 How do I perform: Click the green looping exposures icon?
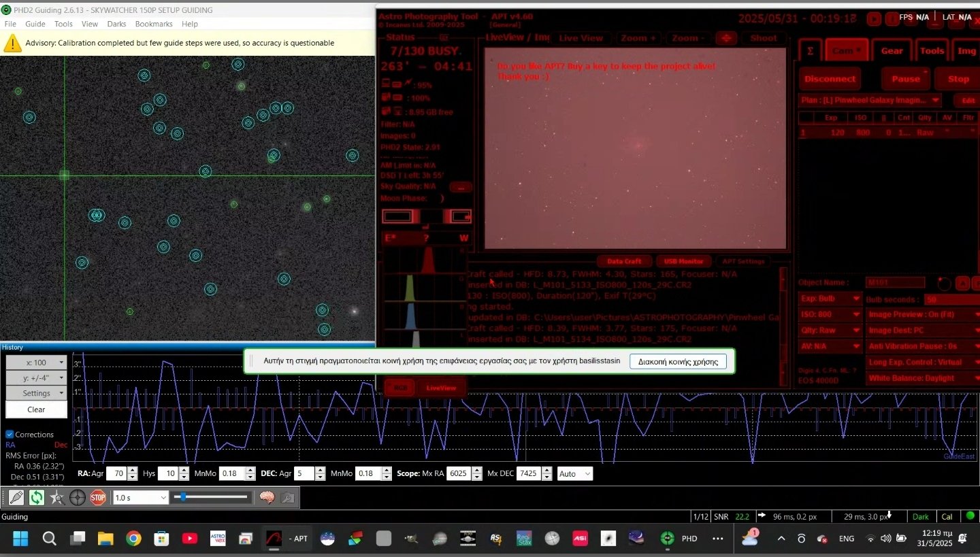click(37, 498)
